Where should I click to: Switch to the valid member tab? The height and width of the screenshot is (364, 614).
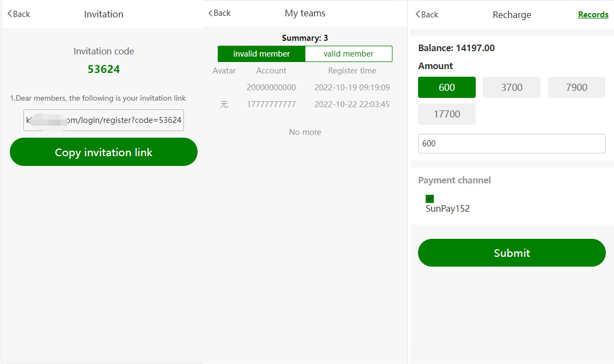click(348, 54)
